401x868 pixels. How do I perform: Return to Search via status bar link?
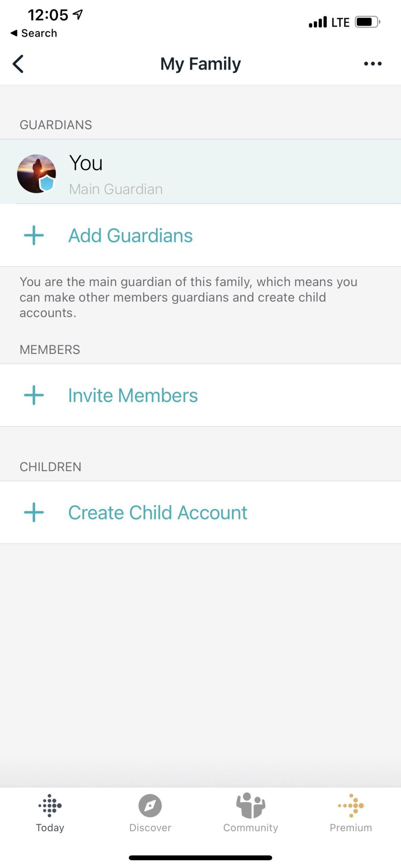34,33
